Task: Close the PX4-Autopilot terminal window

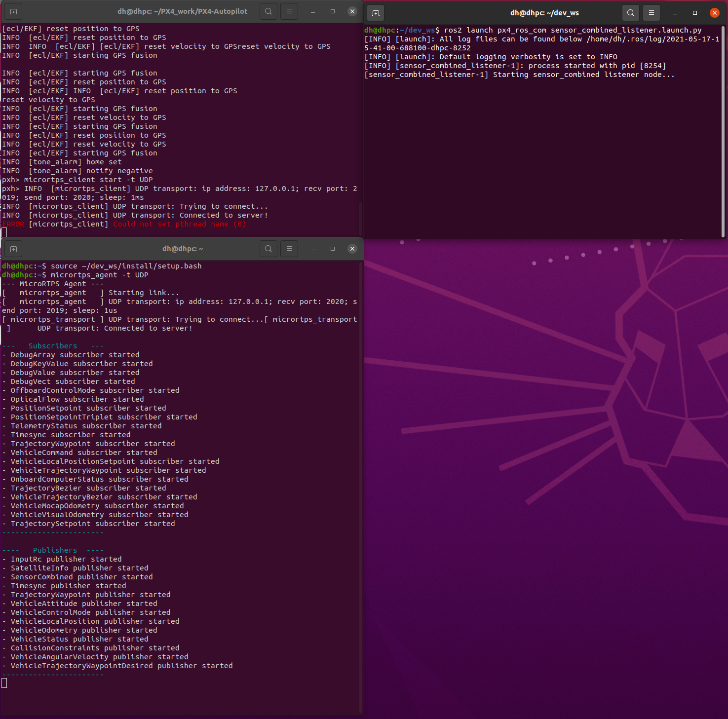Action: (352, 11)
